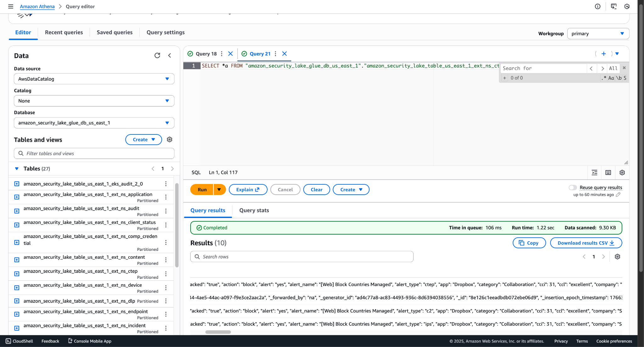The height and width of the screenshot is (347, 644).
Task: Open the Data source dropdown
Action: [94, 79]
